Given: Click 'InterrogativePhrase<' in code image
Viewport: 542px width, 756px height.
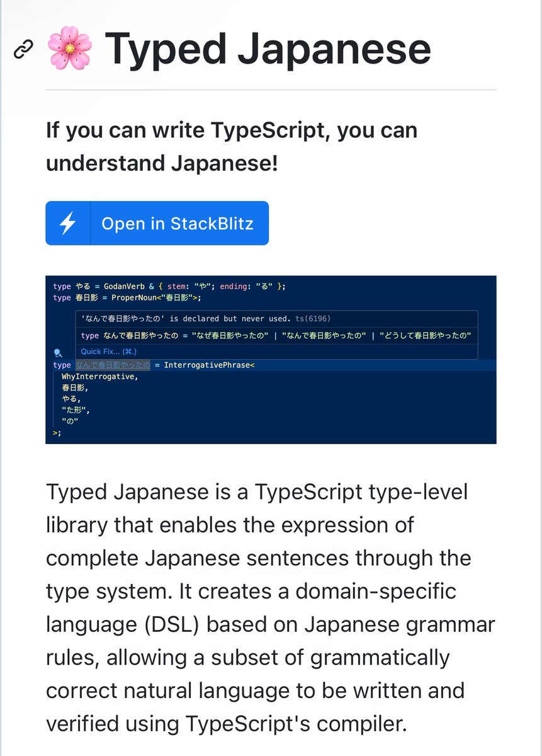Looking at the screenshot, I should pos(209,365).
